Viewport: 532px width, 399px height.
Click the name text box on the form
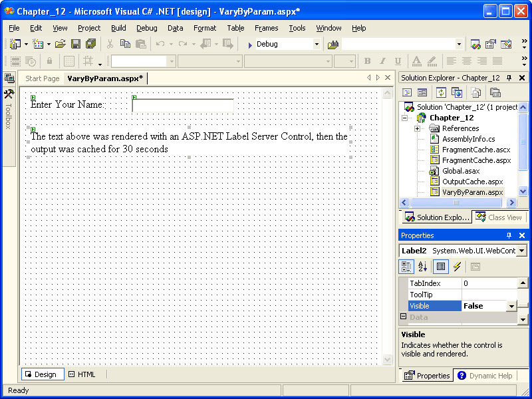183,105
